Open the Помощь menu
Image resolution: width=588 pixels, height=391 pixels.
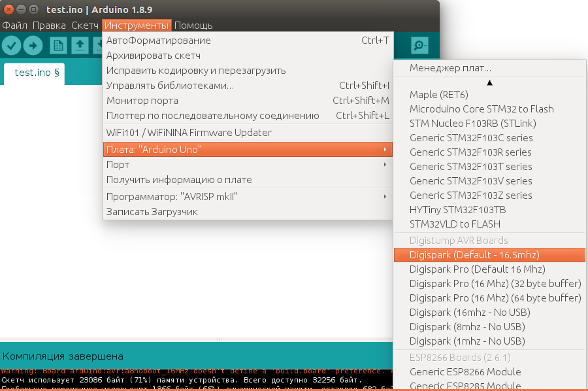(x=193, y=25)
